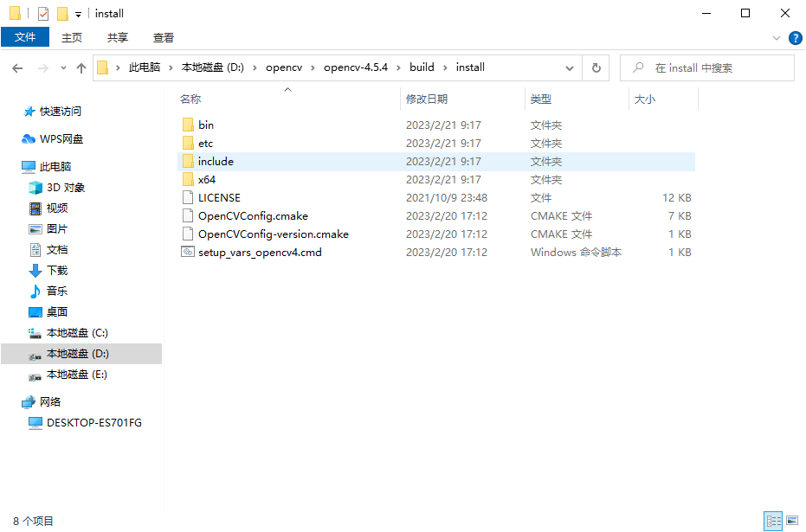Open 视频 folder in navigation pane

57,208
